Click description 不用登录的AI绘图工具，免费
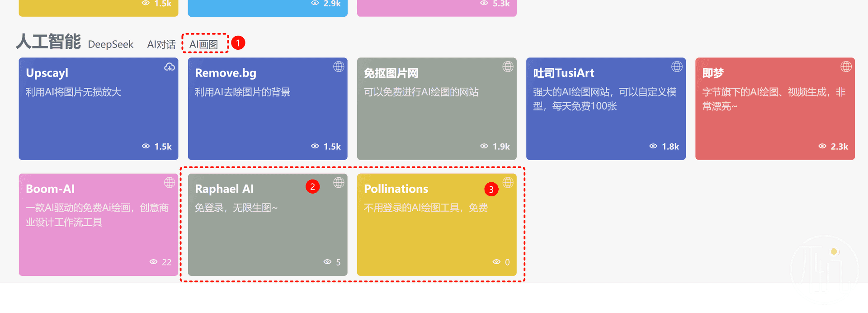The height and width of the screenshot is (313, 868). (426, 208)
